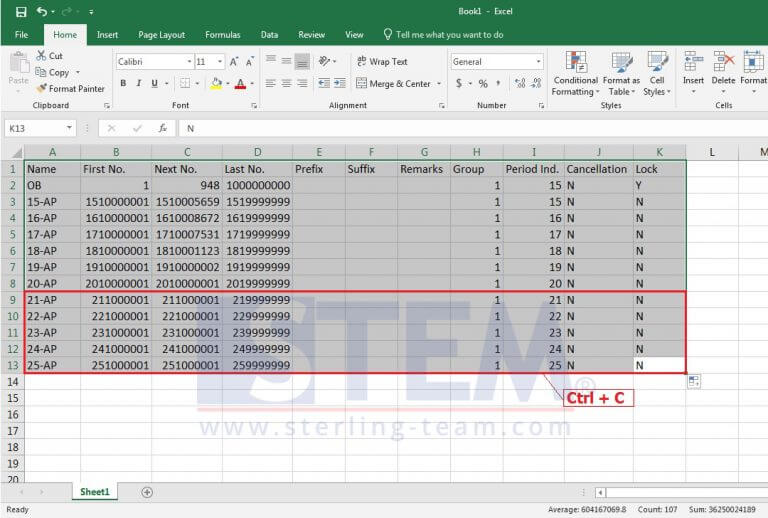The height and width of the screenshot is (518, 768).
Task: Expand the General number format dropdown
Action: 535,62
